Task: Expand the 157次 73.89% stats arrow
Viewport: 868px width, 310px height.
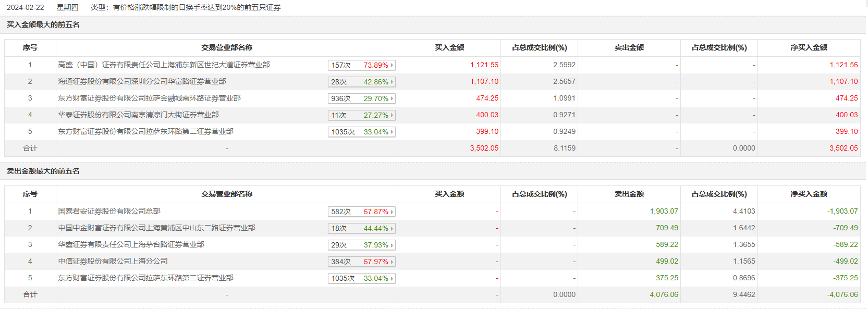Action: click(392, 65)
